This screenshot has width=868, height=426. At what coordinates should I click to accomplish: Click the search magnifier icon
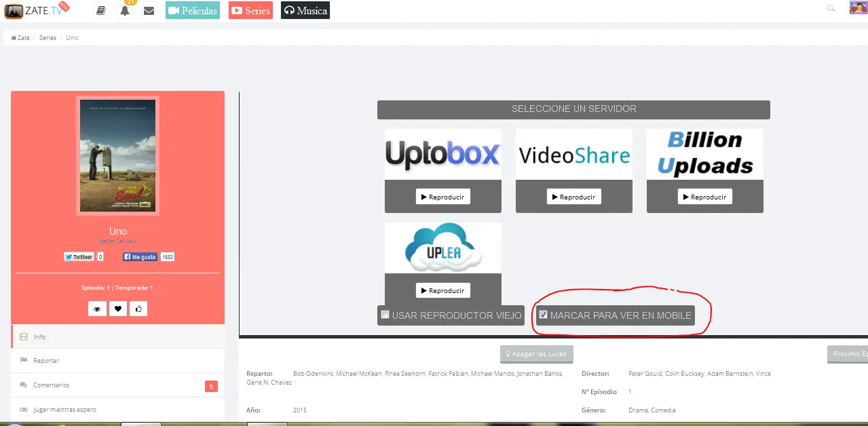(831, 8)
